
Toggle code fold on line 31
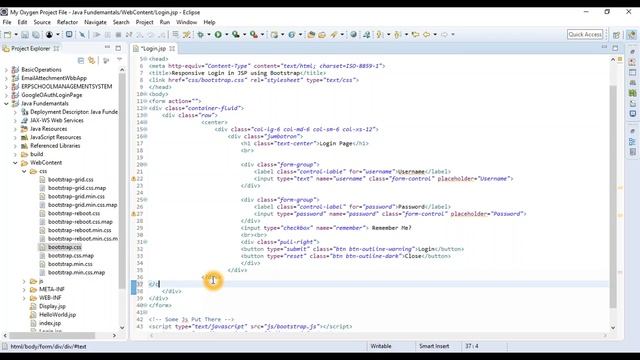click(x=146, y=242)
